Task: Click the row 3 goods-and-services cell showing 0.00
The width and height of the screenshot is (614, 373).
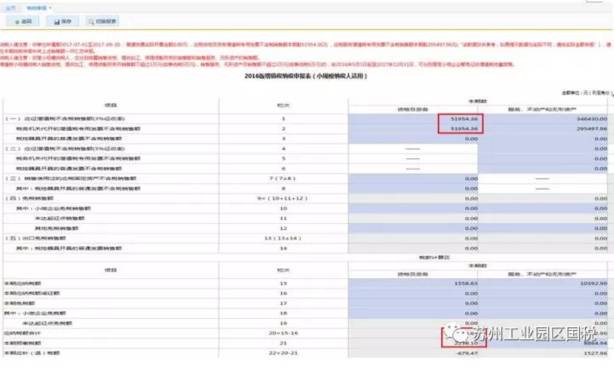Action: [x=413, y=139]
